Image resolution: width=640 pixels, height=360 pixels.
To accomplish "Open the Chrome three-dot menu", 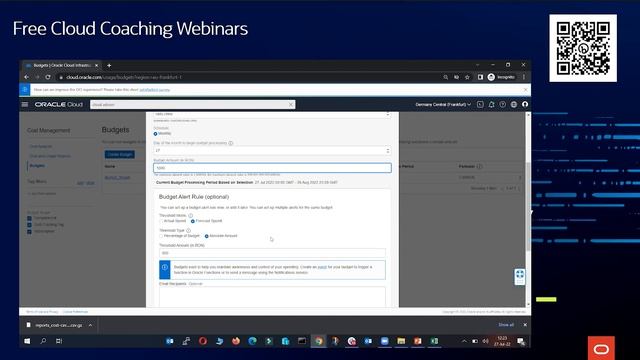I will click(x=524, y=77).
